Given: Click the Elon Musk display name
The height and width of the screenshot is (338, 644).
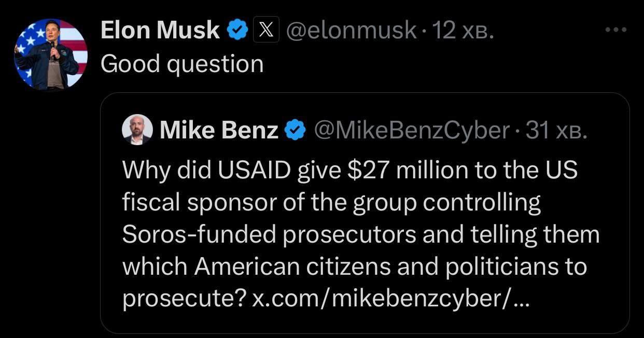Looking at the screenshot, I should click(x=160, y=31).
